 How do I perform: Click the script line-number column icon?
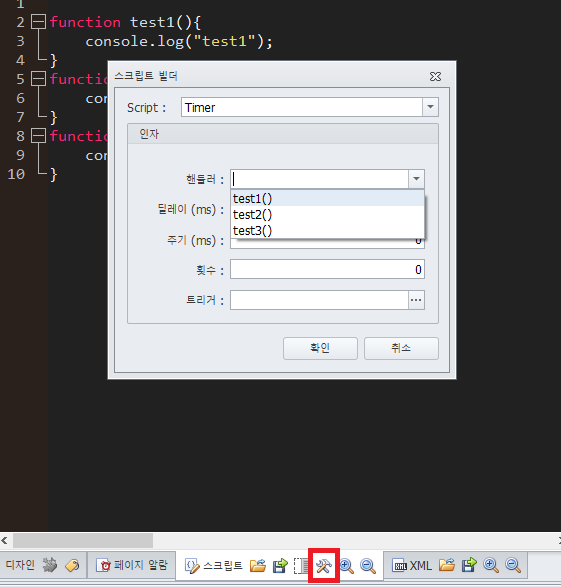pos(301,566)
